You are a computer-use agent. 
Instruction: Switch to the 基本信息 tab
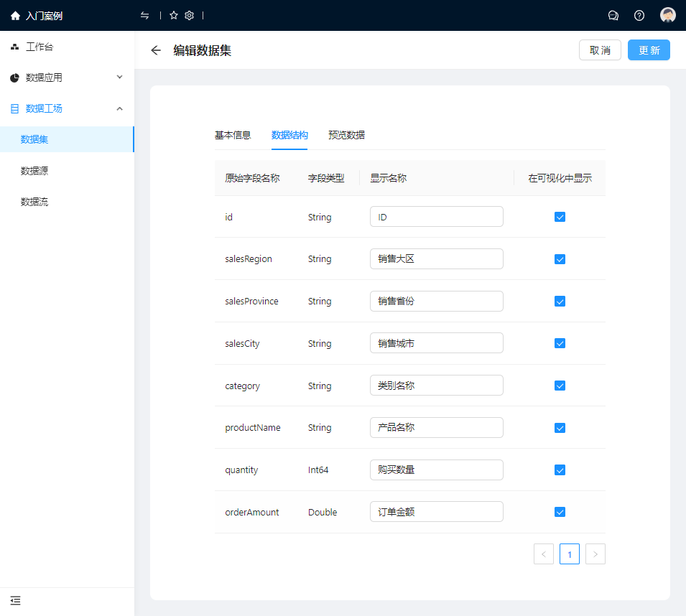click(x=233, y=135)
